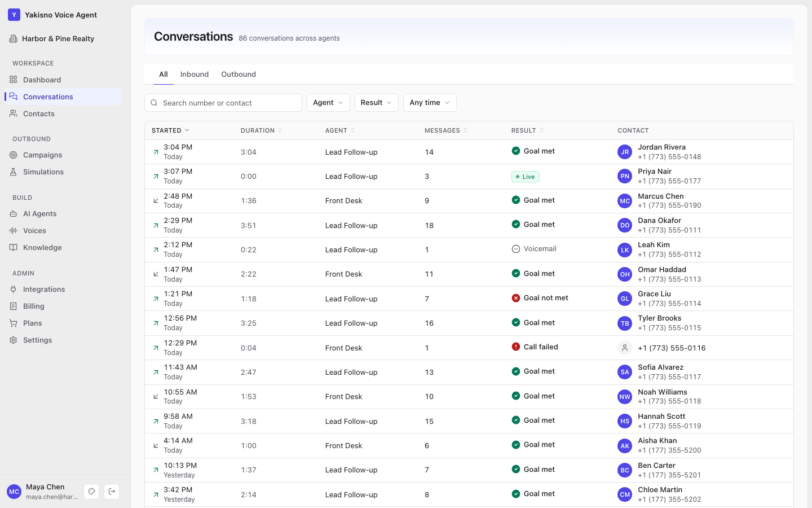Click the Billing receipt icon
Screen dimensions: 812x508
pyautogui.click(x=14, y=306)
